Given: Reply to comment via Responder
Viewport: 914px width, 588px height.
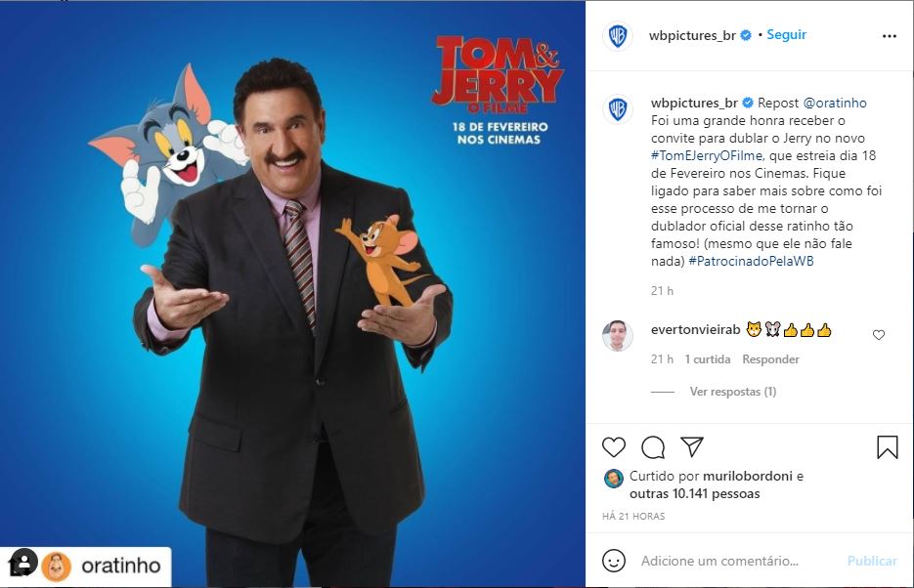Looking at the screenshot, I should click(770, 359).
